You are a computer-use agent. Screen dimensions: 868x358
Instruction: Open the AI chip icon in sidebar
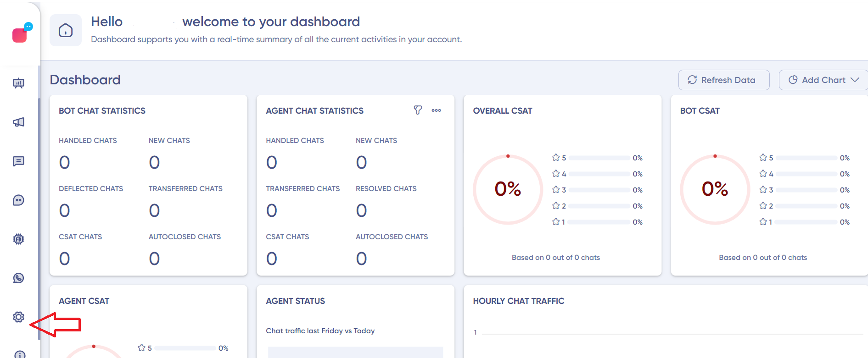tap(18, 239)
